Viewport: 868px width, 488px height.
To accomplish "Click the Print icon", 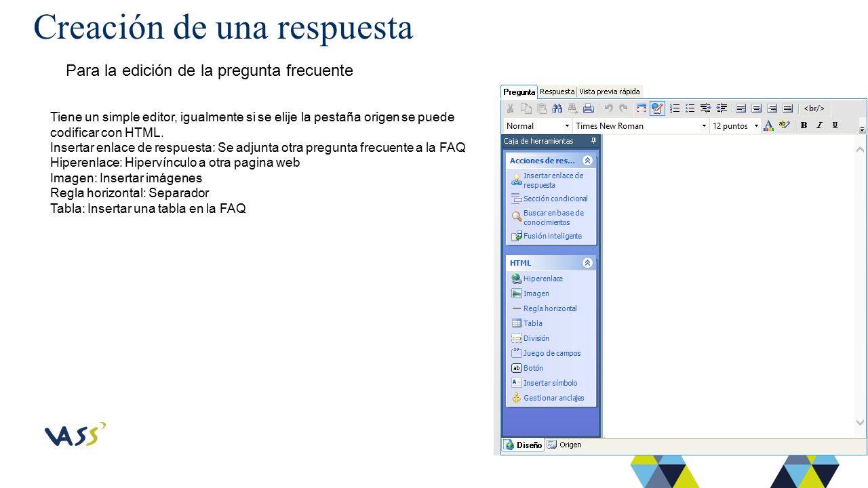I will pos(588,108).
